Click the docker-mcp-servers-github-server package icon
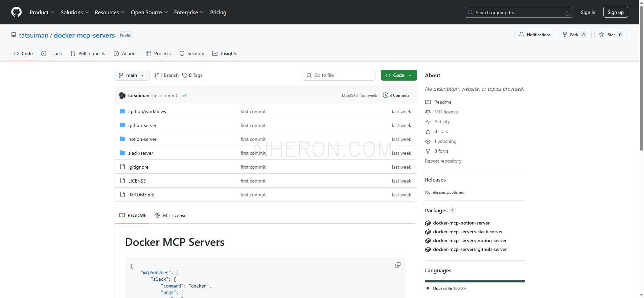644x298 pixels. pyautogui.click(x=428, y=250)
